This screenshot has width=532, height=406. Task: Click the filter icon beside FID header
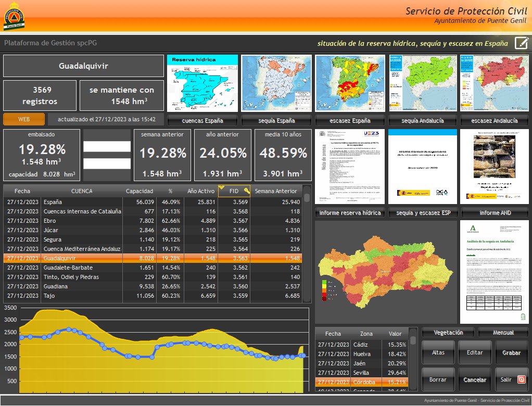[x=221, y=187]
